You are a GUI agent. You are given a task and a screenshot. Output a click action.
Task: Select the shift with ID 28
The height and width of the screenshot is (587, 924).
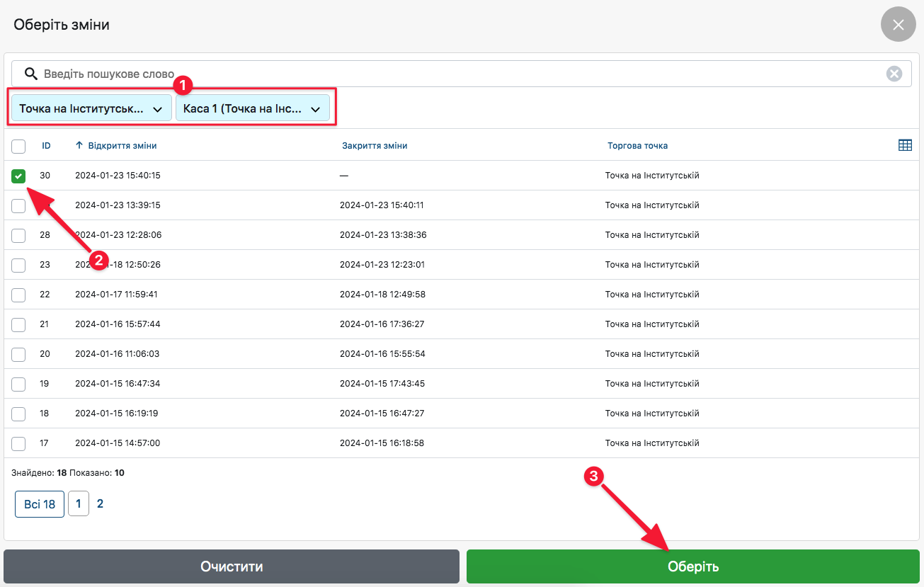click(x=18, y=235)
